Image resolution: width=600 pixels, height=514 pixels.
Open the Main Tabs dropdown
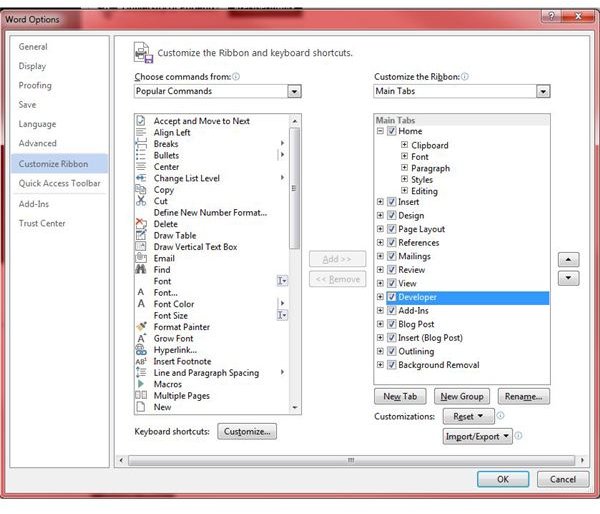(x=543, y=91)
